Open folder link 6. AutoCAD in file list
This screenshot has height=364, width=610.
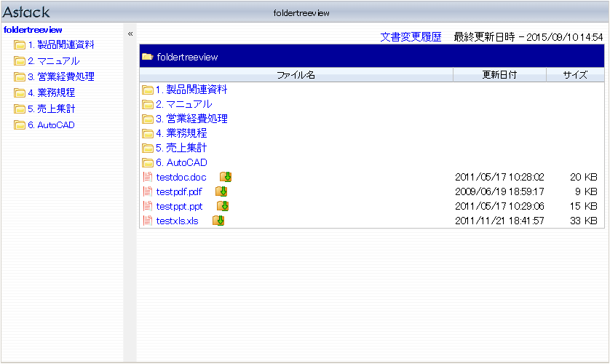tap(181, 162)
